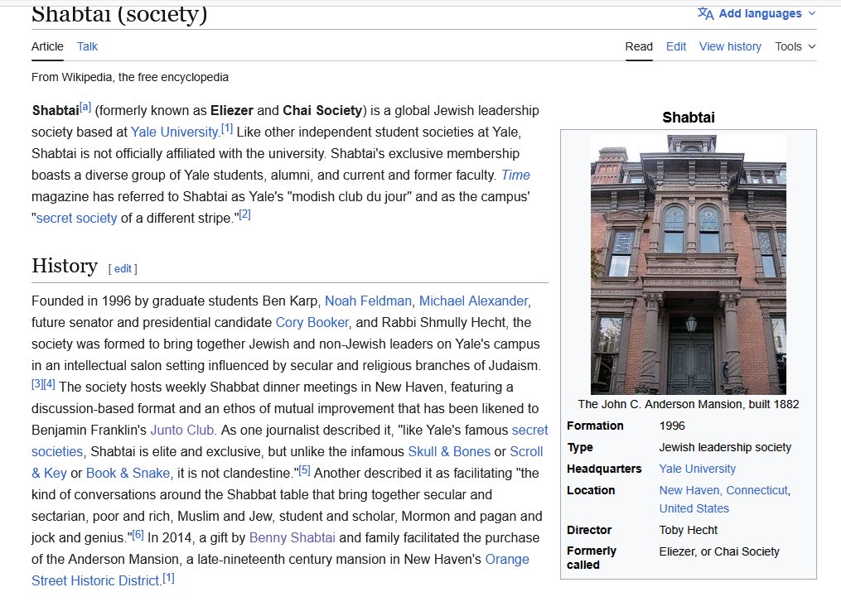841x616 pixels.
Task: Open the Skull & Bones link
Action: 449,451
